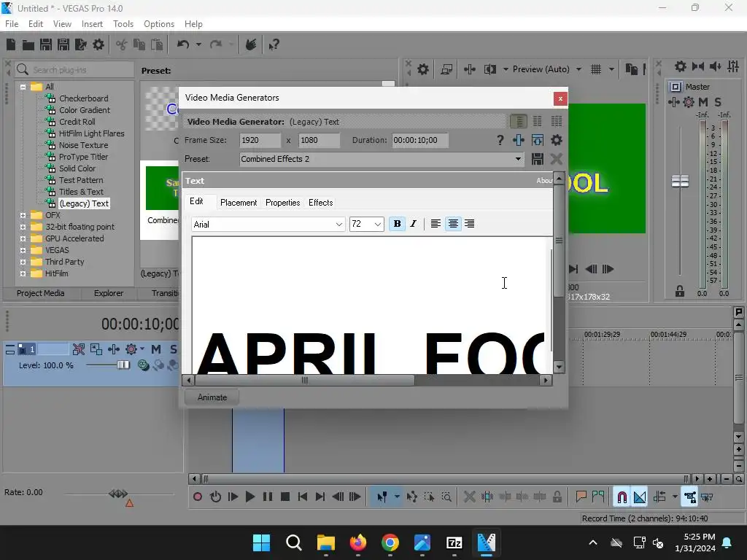This screenshot has width=747, height=560.
Task: Open the Tools menu
Action: click(123, 24)
